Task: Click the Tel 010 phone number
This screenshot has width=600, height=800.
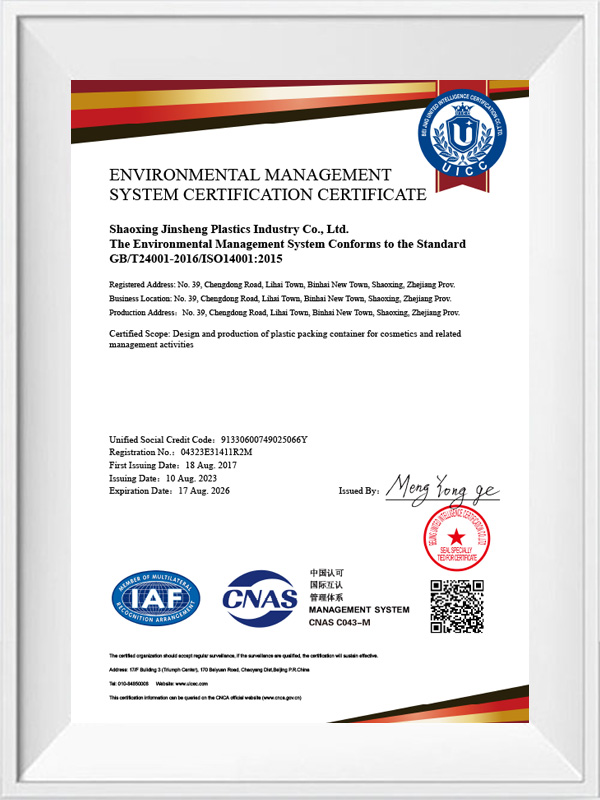Action: coord(129,684)
